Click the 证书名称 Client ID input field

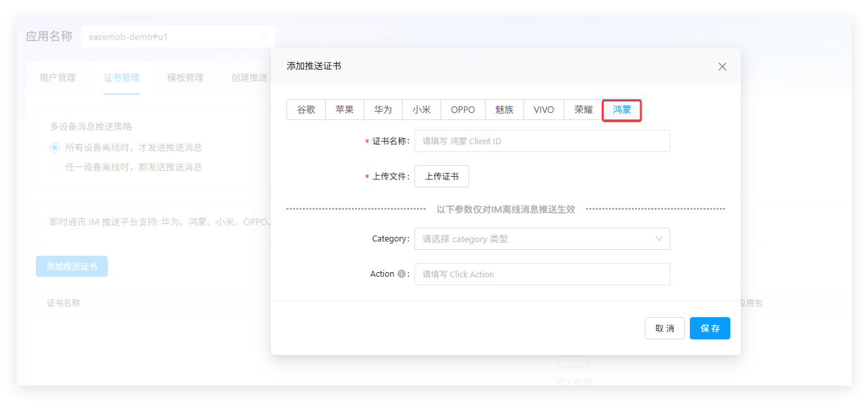pos(542,141)
